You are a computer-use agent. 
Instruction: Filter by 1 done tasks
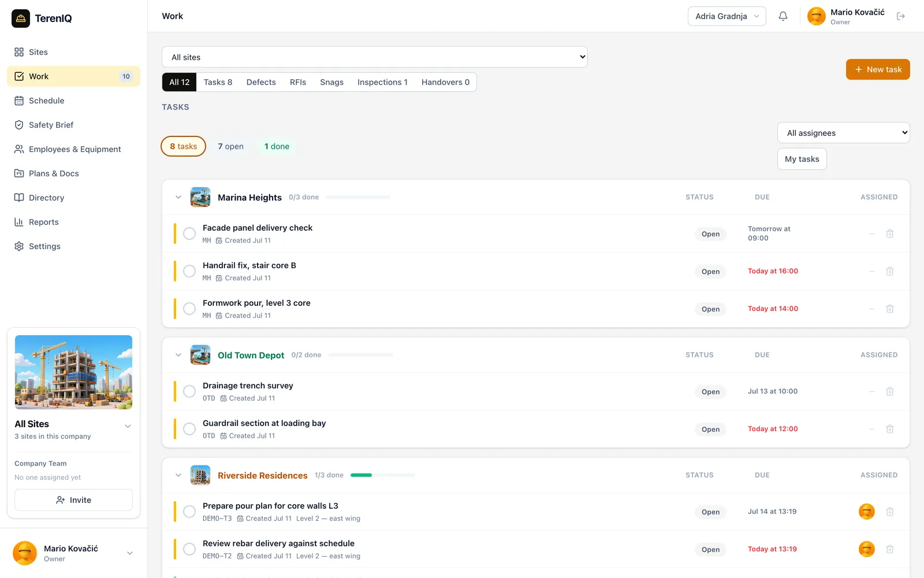(x=277, y=146)
